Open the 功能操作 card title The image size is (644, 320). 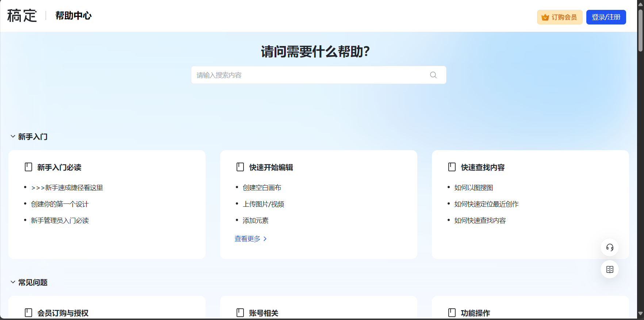[475, 313]
